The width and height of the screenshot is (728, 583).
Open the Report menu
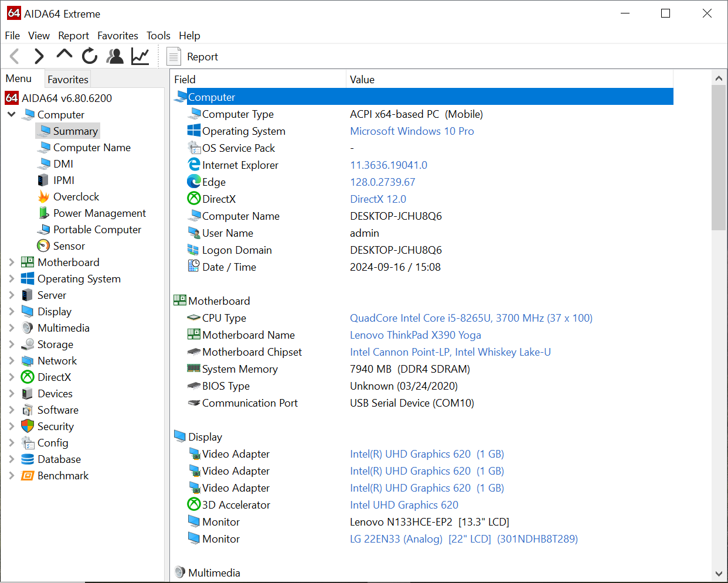73,36
